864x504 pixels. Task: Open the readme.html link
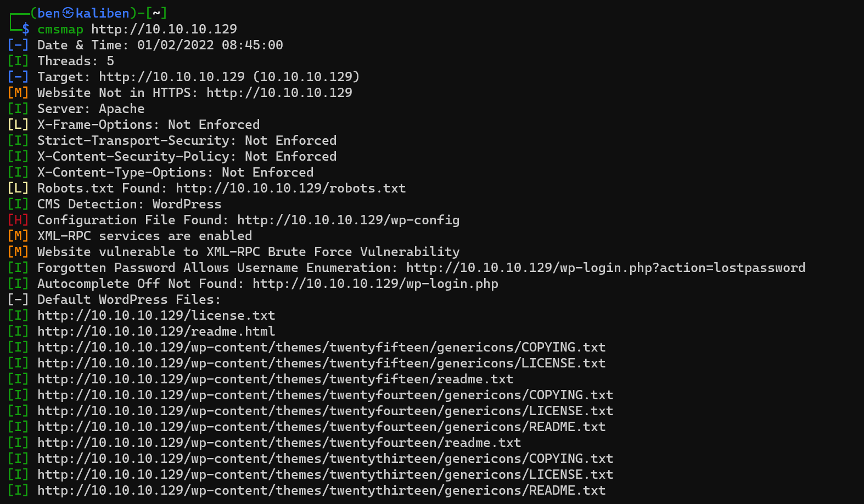coord(156,331)
